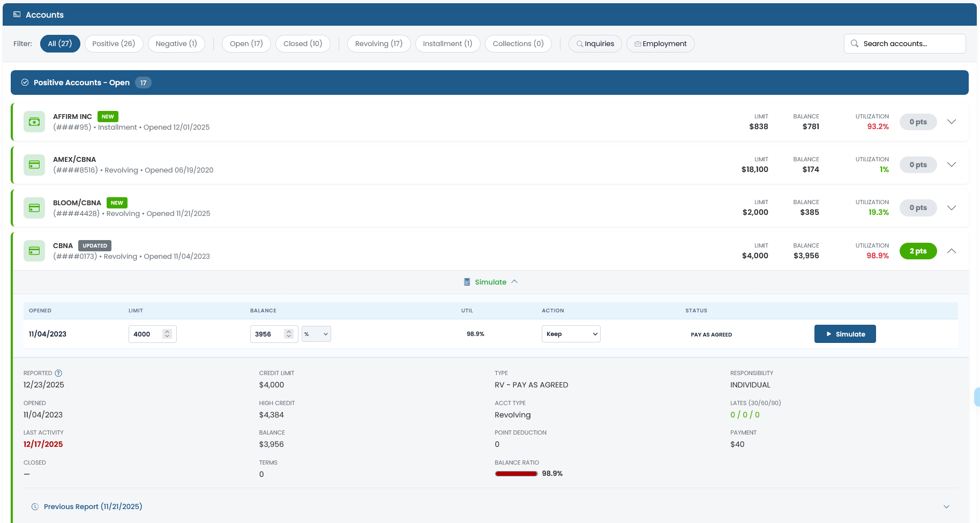This screenshot has width=980, height=523.
Task: Open the Keep action dropdown
Action: coord(571,333)
